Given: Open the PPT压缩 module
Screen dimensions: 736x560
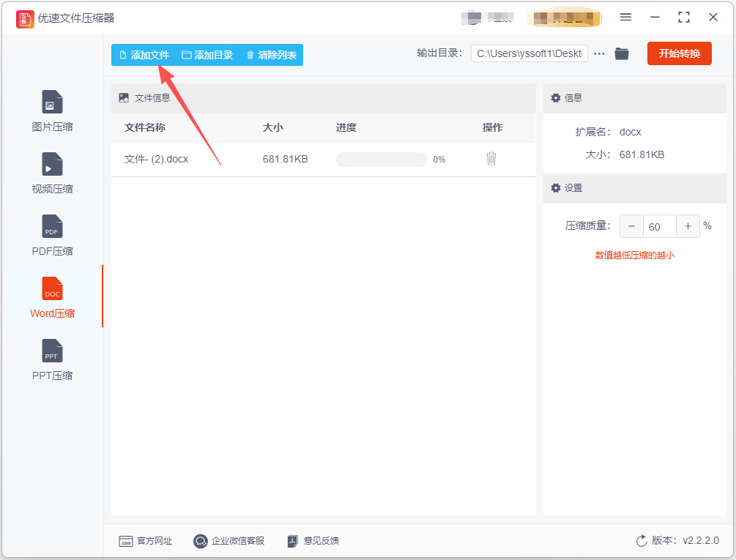Looking at the screenshot, I should 52,359.
